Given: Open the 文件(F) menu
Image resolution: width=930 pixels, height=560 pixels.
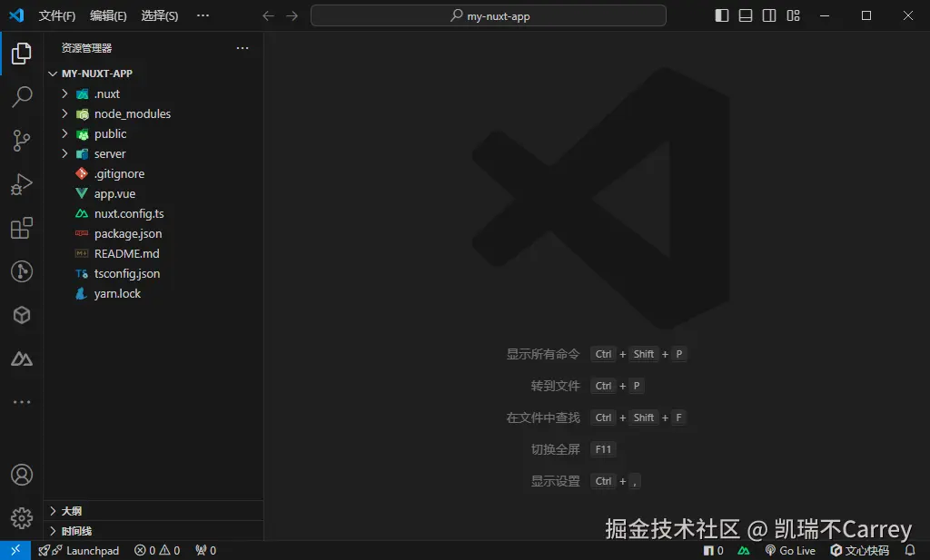Looking at the screenshot, I should 57,16.
